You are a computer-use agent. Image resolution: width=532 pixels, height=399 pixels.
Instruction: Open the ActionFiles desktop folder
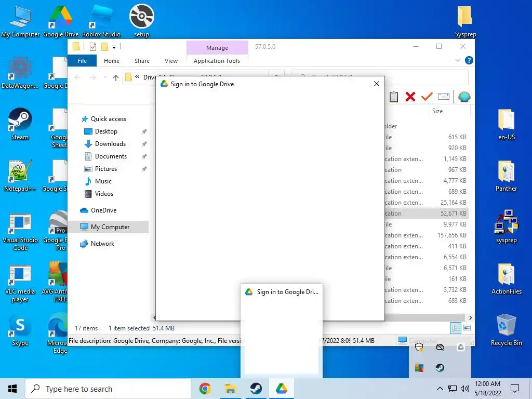click(506, 278)
